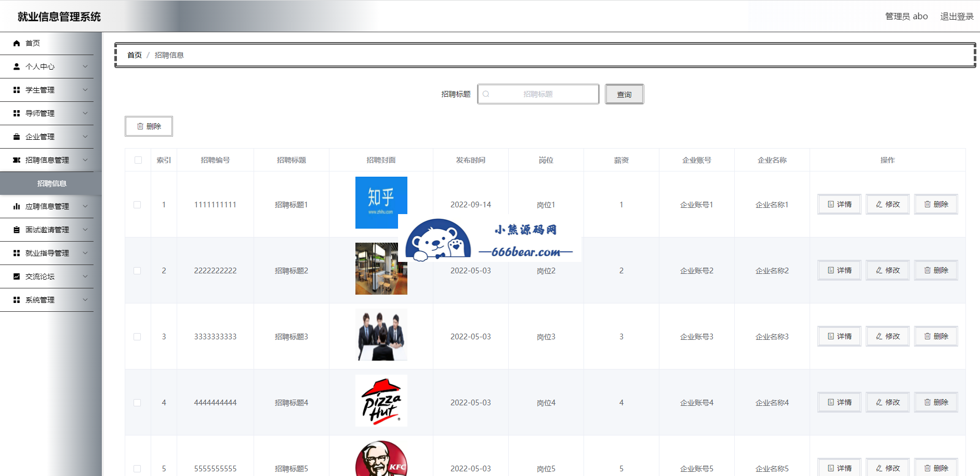The width and height of the screenshot is (980, 476).
Task: Select the checkbox for row 3
Action: [x=137, y=337]
